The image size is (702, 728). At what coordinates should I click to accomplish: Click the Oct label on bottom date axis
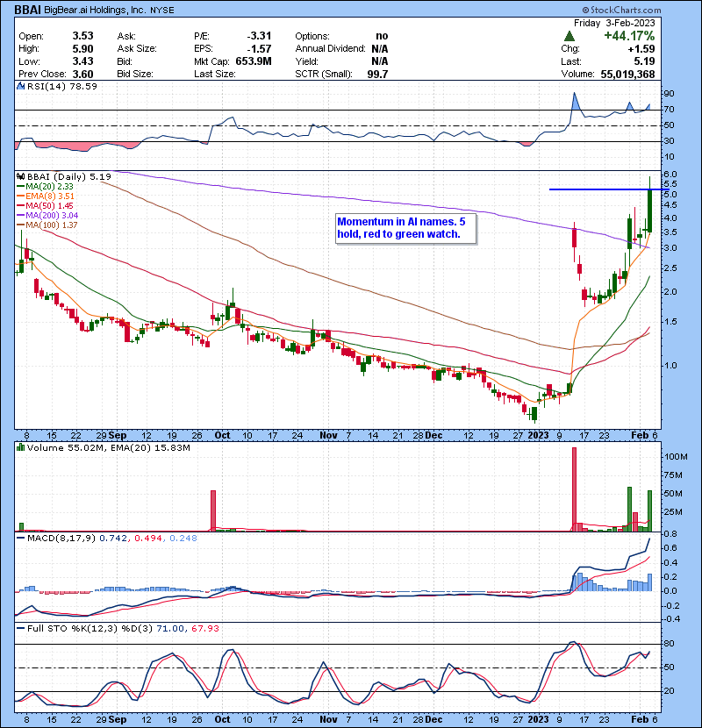tap(222, 719)
